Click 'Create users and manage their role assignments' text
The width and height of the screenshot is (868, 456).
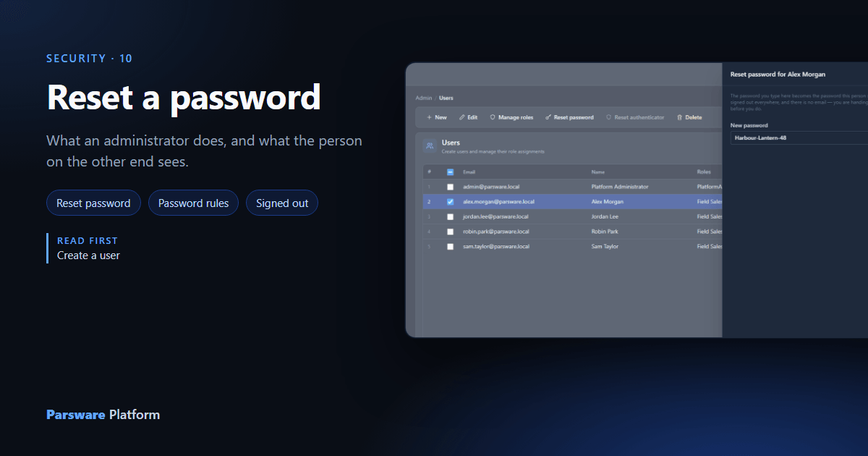(493, 152)
